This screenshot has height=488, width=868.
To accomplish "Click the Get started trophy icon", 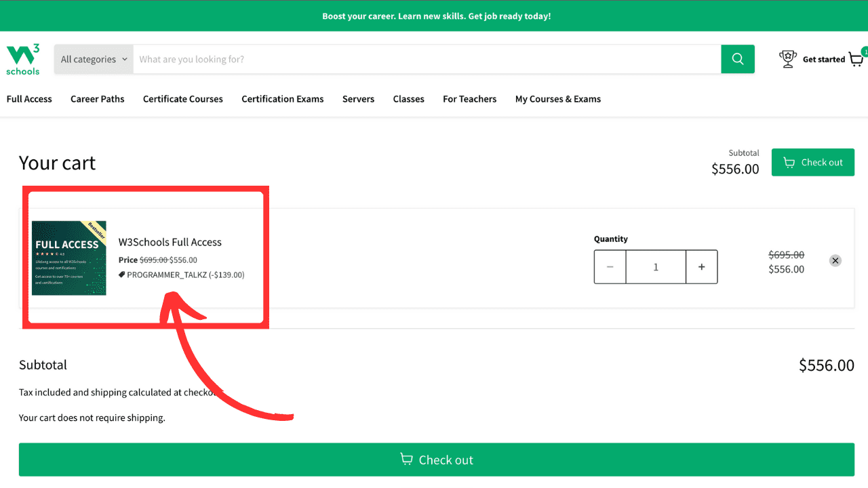I will [787, 58].
